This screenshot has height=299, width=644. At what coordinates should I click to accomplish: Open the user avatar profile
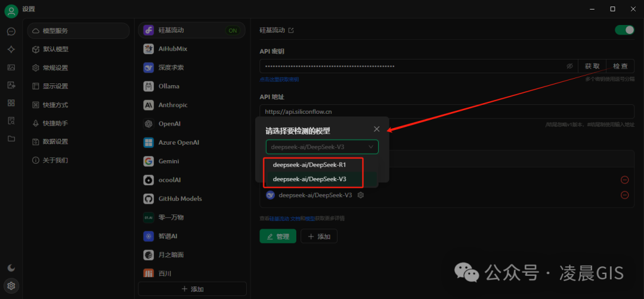pyautogui.click(x=11, y=11)
